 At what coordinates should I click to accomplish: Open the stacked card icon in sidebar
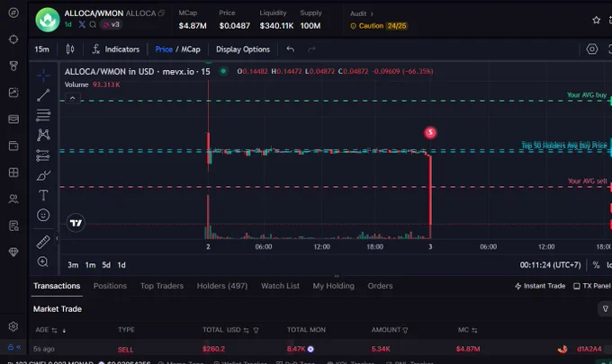point(13,120)
